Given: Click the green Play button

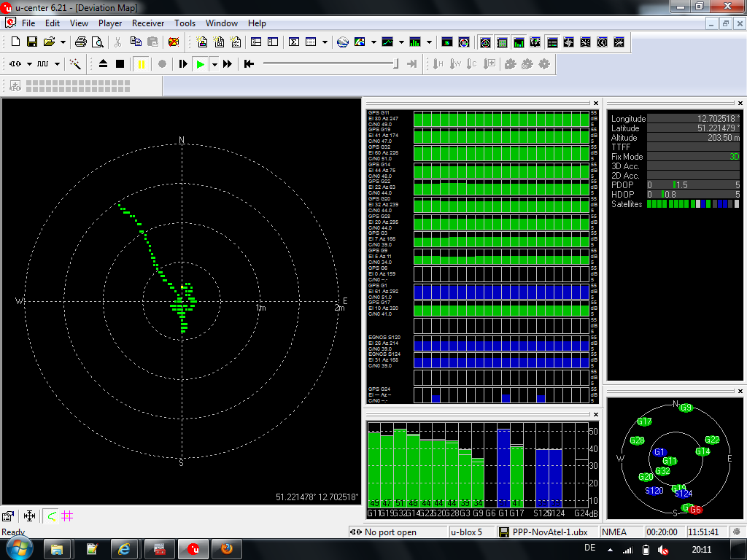Looking at the screenshot, I should coord(200,64).
